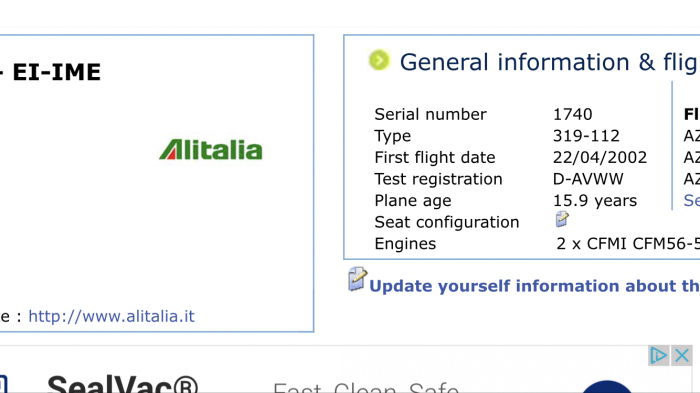Image resolution: width=700 pixels, height=393 pixels.
Task: Click the serial number value 1740
Action: click(572, 114)
